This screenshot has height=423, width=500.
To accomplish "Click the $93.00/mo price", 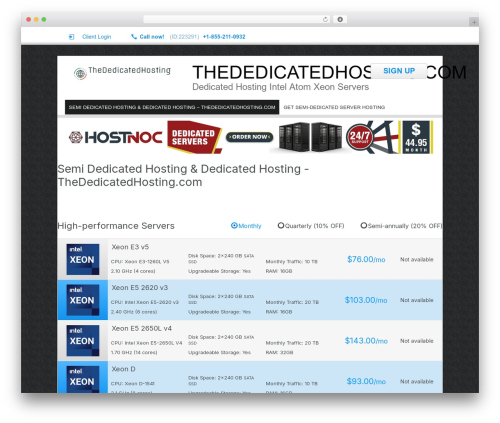I will pyautogui.click(x=366, y=381).
